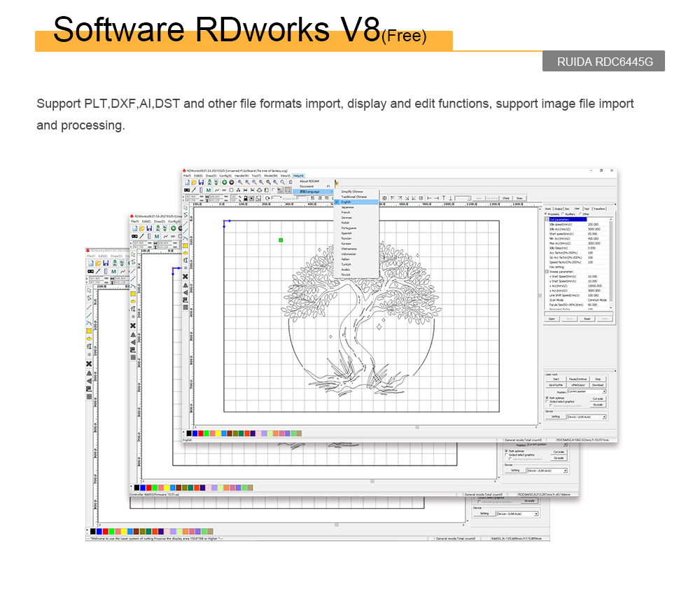The width and height of the screenshot is (700, 593).
Task: Expand the Language submenu entry
Action: [314, 192]
